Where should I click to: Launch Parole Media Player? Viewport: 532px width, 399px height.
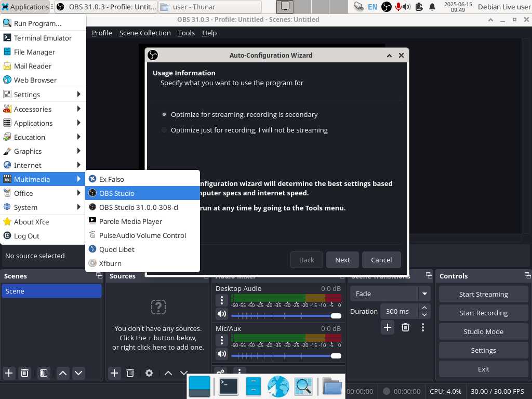click(x=142, y=221)
